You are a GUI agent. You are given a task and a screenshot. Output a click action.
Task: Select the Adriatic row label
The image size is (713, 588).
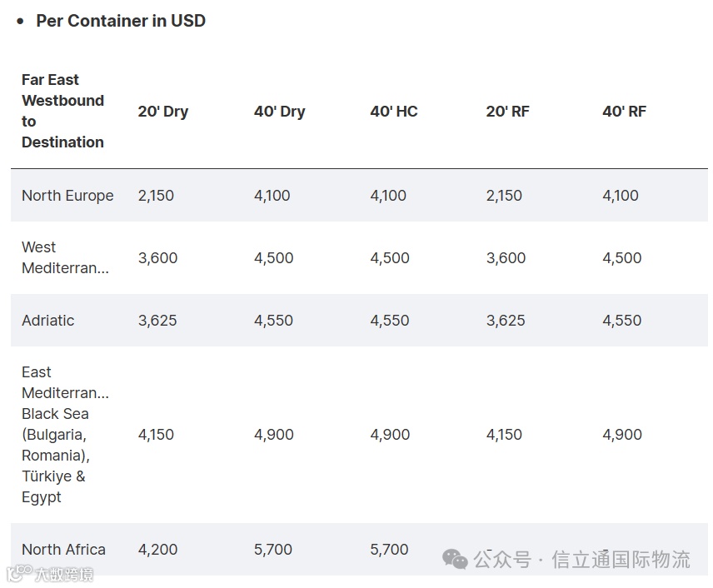(x=48, y=321)
